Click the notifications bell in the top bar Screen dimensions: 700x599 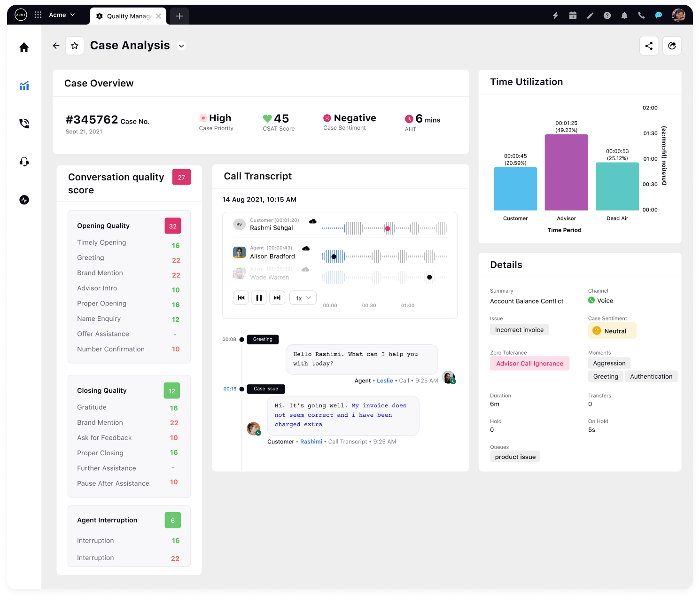click(x=624, y=15)
